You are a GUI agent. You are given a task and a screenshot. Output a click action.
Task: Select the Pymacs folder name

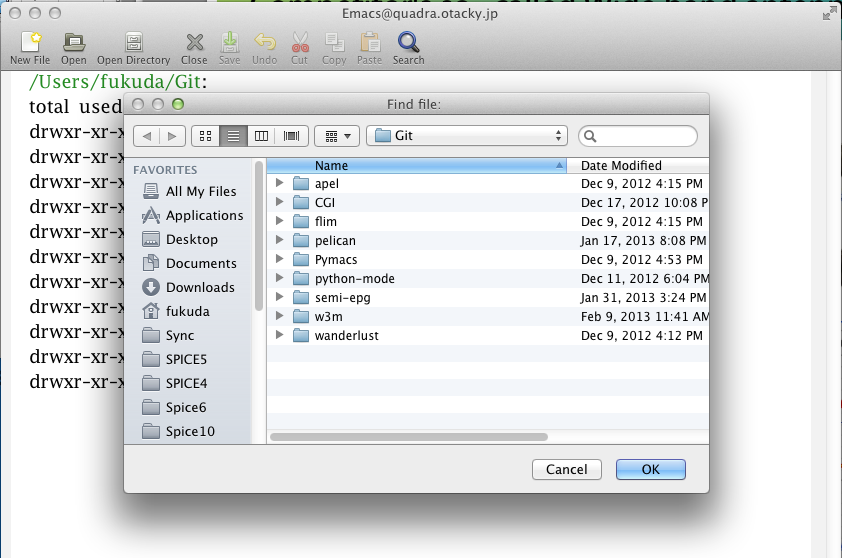tap(336, 260)
